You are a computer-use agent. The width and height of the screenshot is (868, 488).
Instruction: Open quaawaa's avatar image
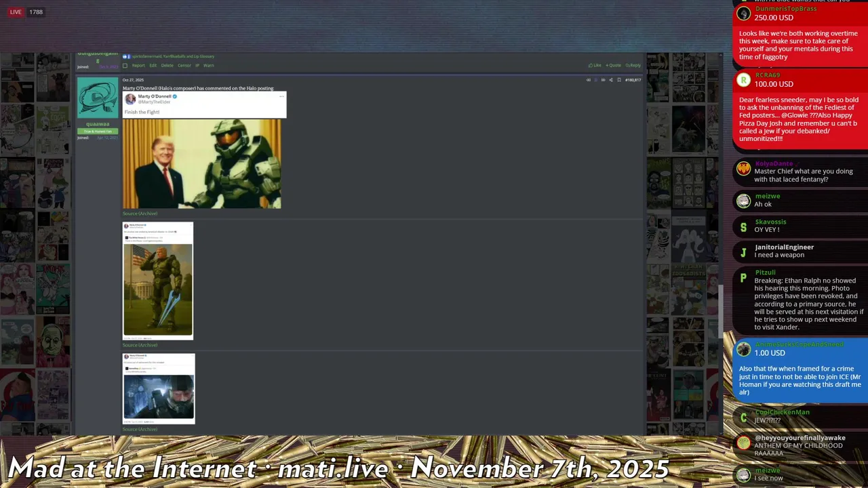point(98,98)
